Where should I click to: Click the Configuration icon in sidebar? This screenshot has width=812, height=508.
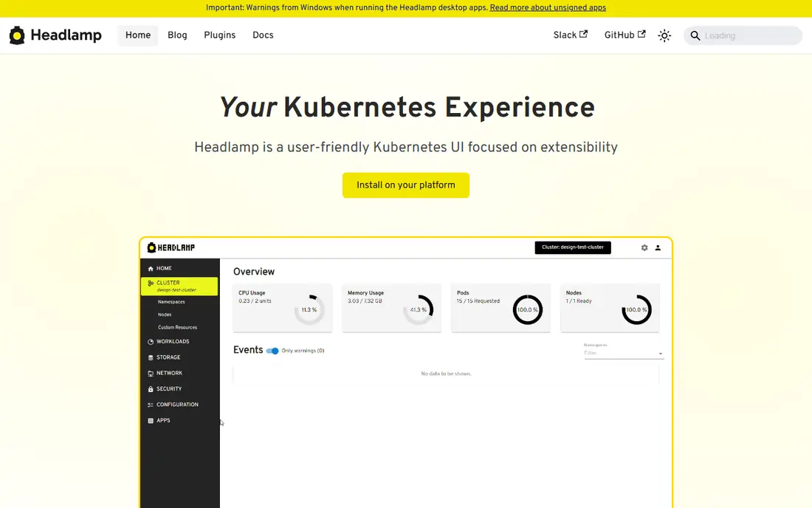click(x=151, y=405)
